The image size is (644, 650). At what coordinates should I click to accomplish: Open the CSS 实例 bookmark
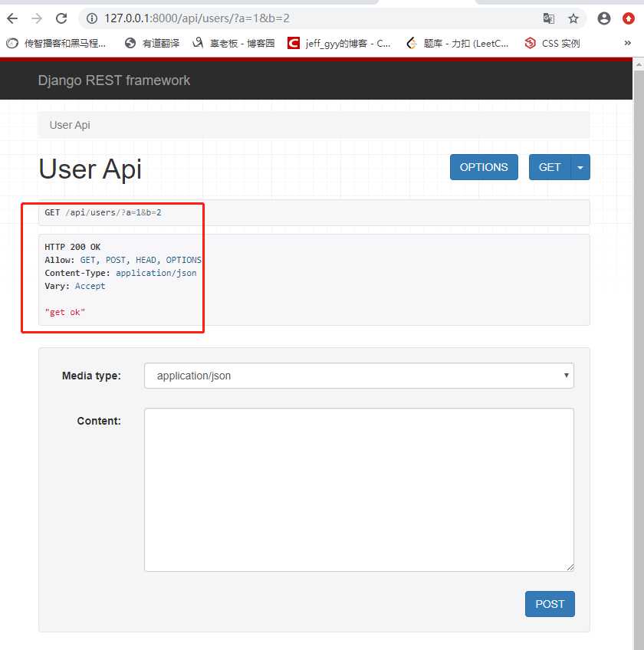pos(552,43)
